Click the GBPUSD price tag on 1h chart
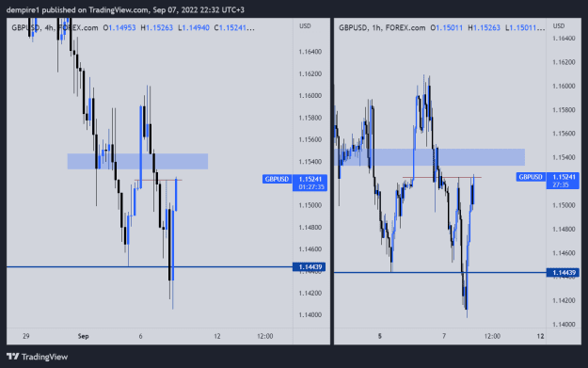The height and width of the screenshot is (368, 588). click(531, 177)
